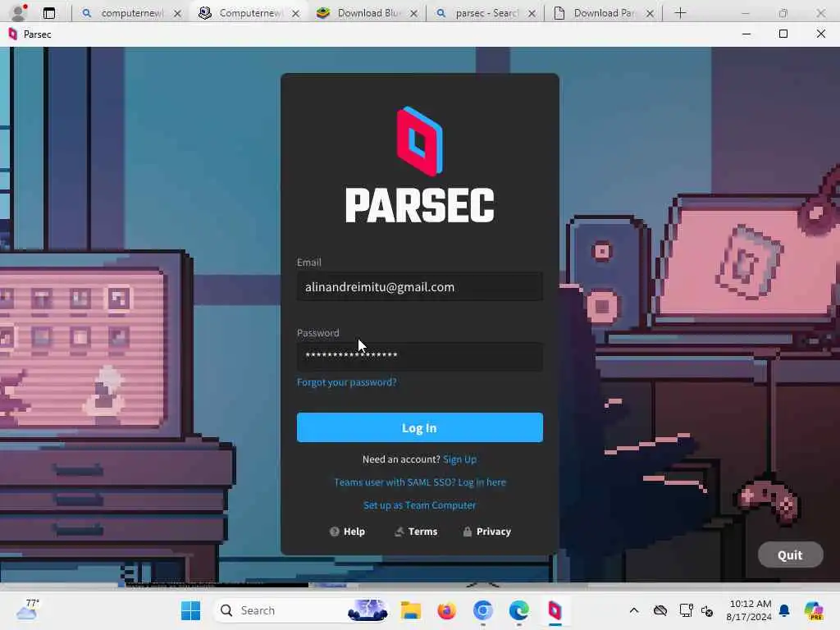
Task: Show hidden system tray icons
Action: click(x=634, y=610)
